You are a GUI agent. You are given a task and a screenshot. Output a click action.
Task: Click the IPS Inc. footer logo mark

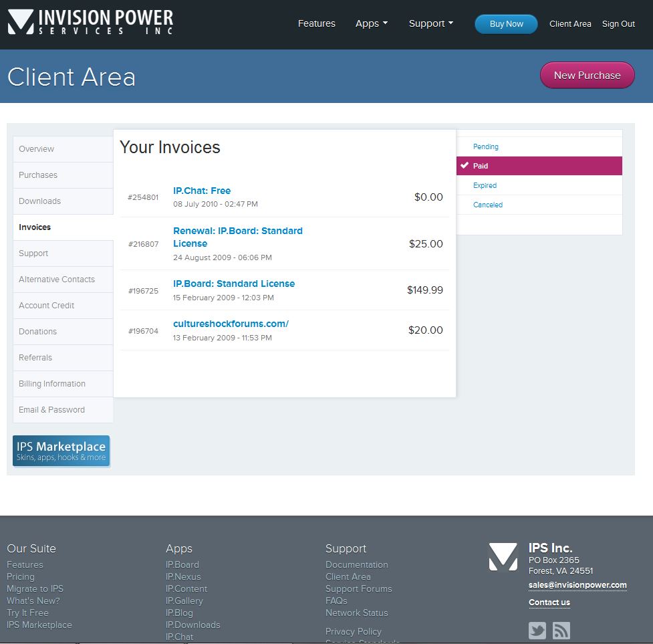pyautogui.click(x=503, y=556)
